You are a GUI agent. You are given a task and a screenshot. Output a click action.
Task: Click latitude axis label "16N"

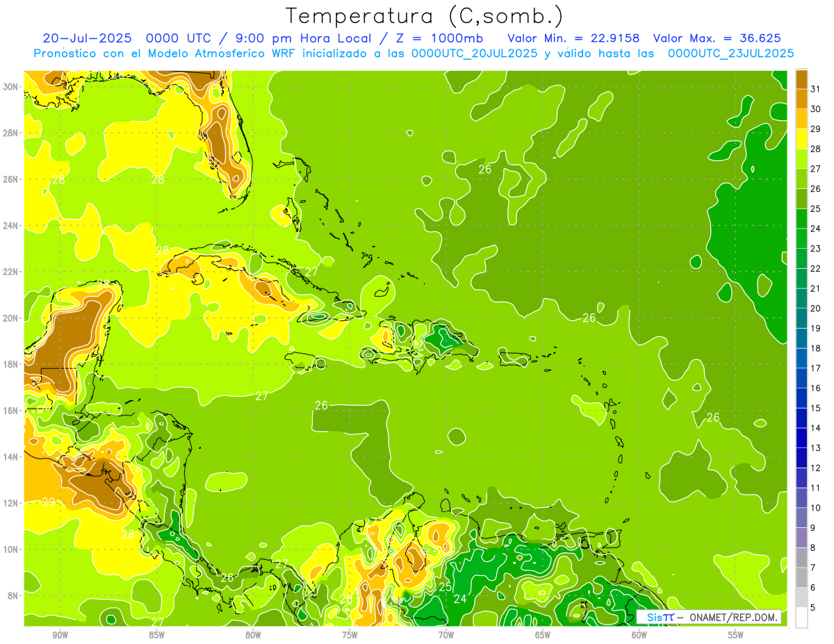pyautogui.click(x=12, y=411)
